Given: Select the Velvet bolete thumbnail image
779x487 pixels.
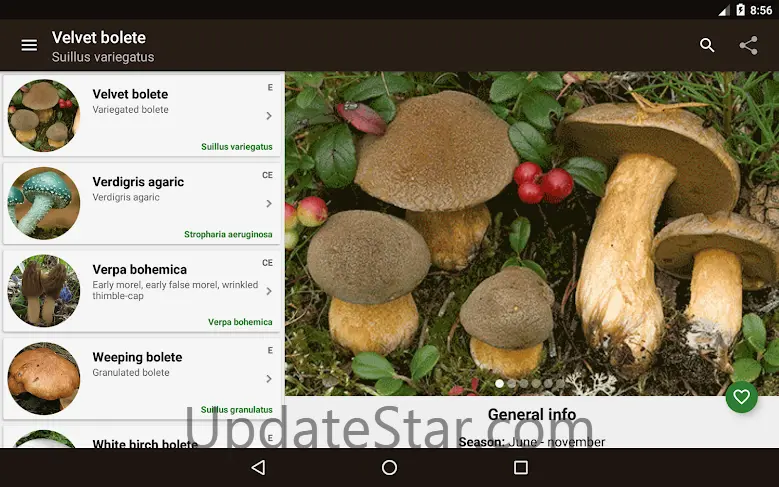Looking at the screenshot, I should (44, 116).
